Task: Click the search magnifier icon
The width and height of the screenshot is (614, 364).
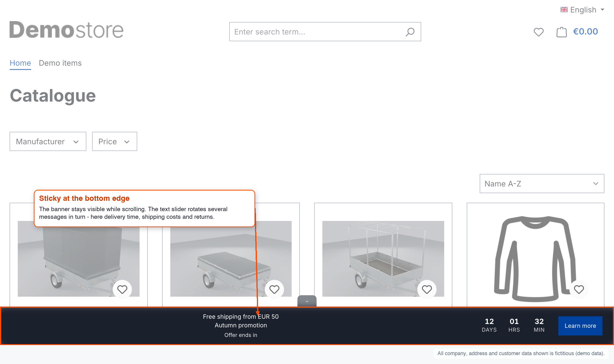Action: [410, 32]
